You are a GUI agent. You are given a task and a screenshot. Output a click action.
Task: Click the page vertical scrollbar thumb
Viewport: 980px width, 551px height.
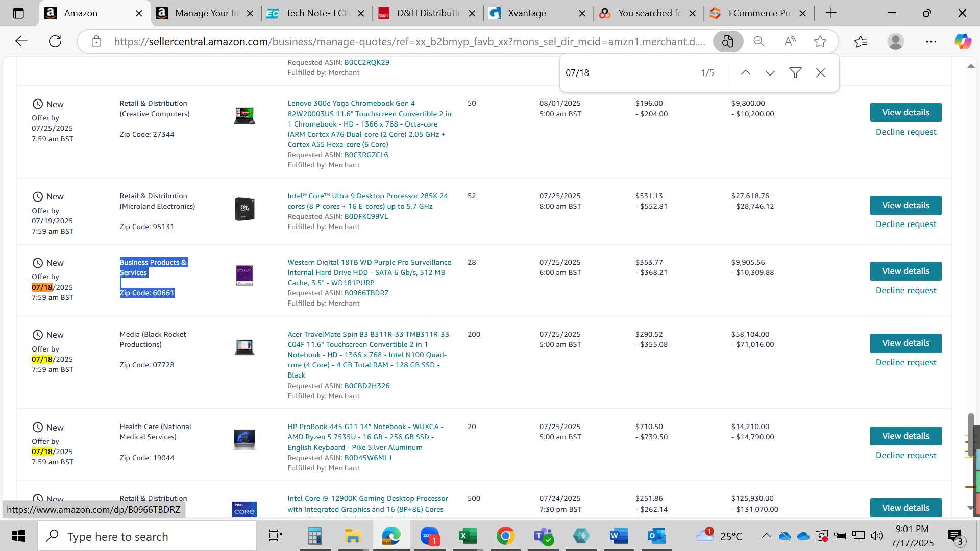(x=970, y=434)
